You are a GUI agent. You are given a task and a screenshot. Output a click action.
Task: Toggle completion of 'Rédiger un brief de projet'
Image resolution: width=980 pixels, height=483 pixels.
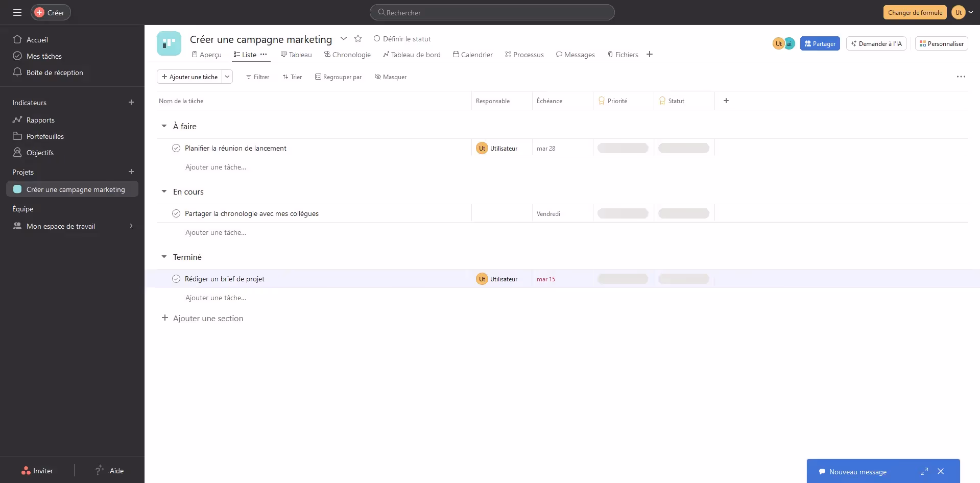176,279
